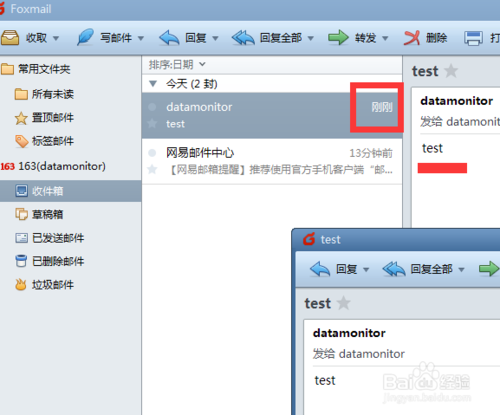
Task: Open dropdown arrow next to 写邮件
Action: (141, 38)
